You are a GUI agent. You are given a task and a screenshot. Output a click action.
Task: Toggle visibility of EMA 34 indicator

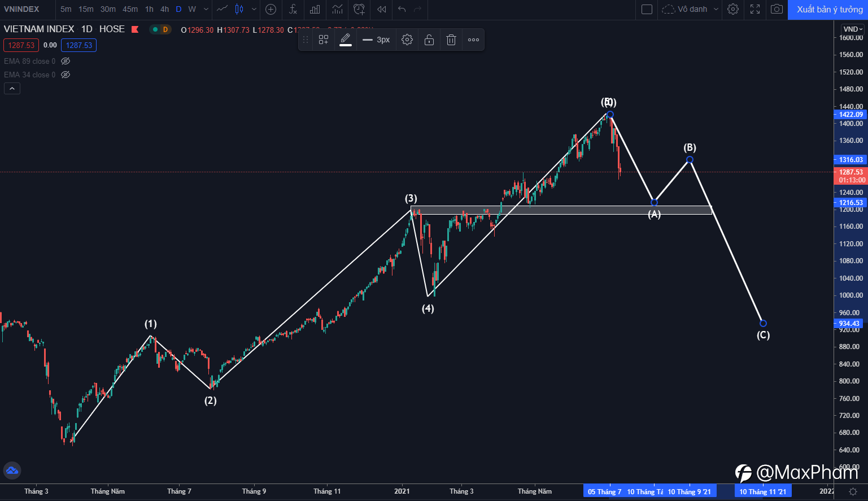[66, 75]
